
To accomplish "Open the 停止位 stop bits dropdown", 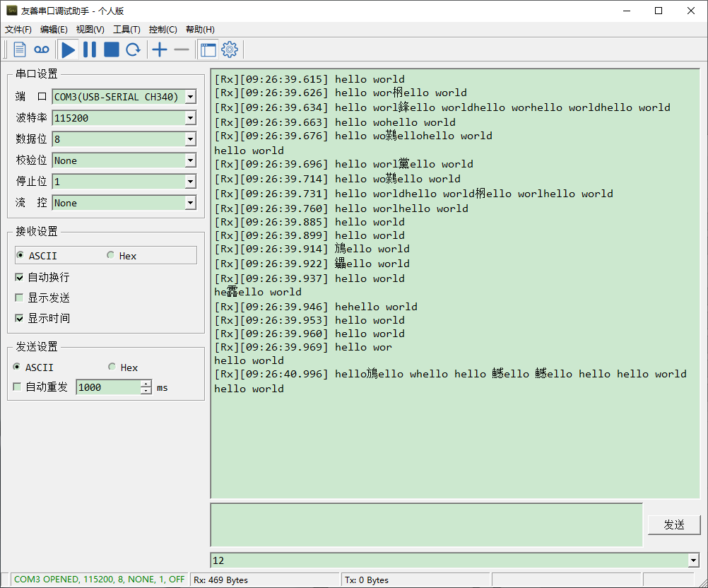I will point(191,182).
